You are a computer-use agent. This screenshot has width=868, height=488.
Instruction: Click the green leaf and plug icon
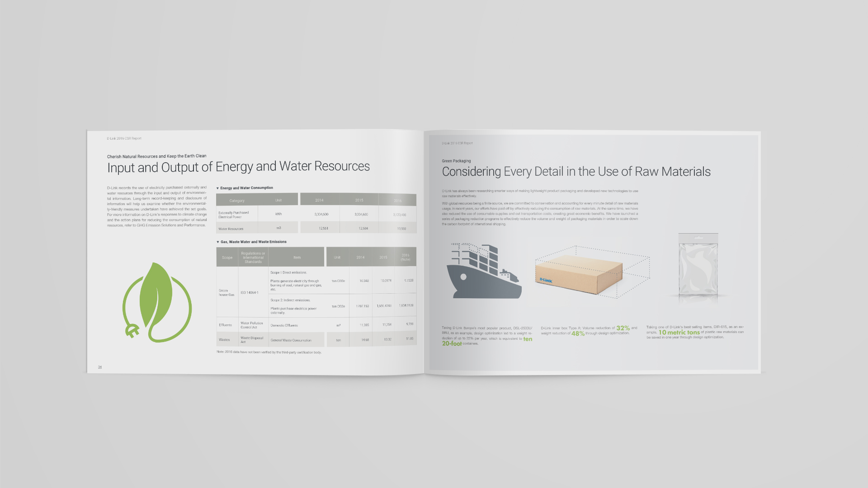(157, 302)
